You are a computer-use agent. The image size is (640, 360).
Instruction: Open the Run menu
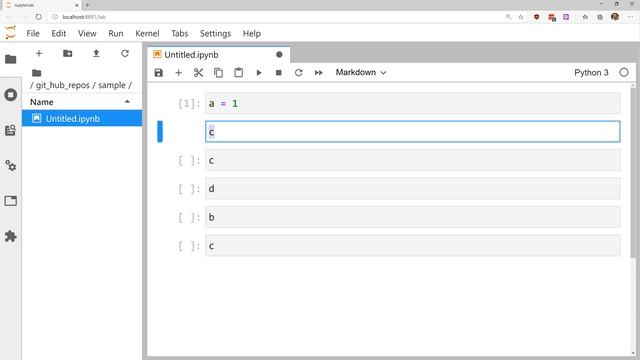[x=116, y=33]
